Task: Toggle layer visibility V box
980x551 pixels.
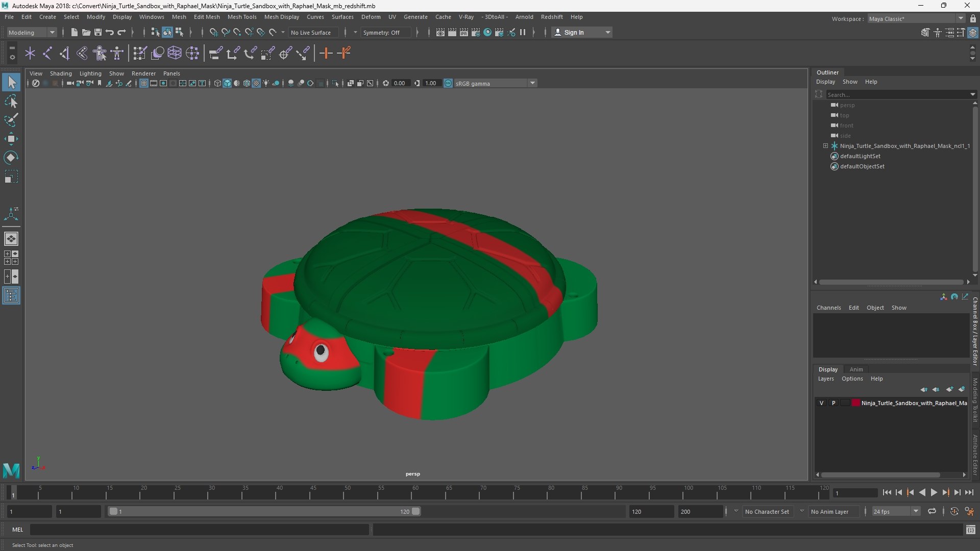Action: [821, 403]
